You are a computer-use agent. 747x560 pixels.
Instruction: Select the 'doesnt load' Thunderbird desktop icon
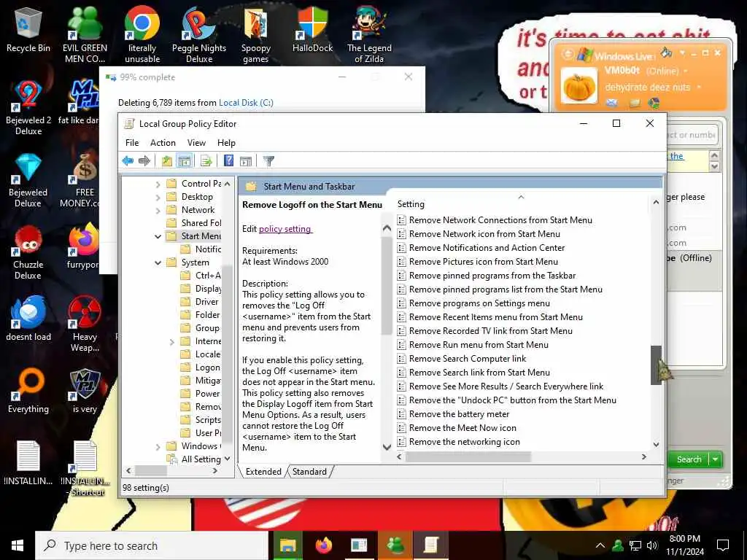(x=28, y=318)
